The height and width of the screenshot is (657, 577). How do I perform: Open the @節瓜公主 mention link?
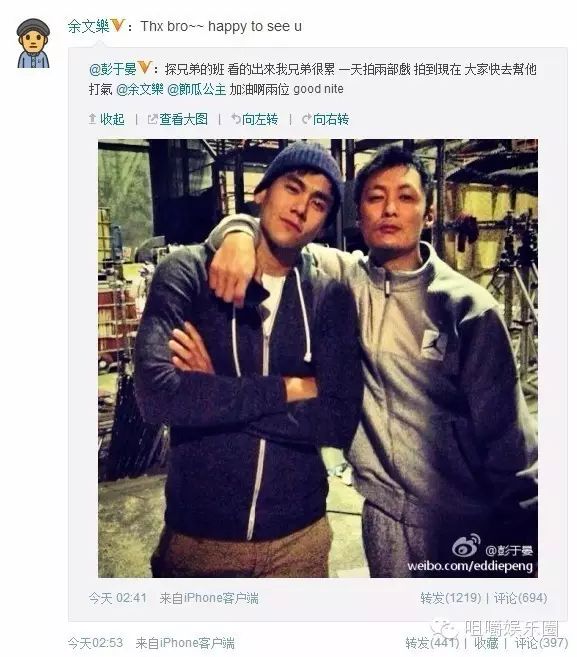197,89
